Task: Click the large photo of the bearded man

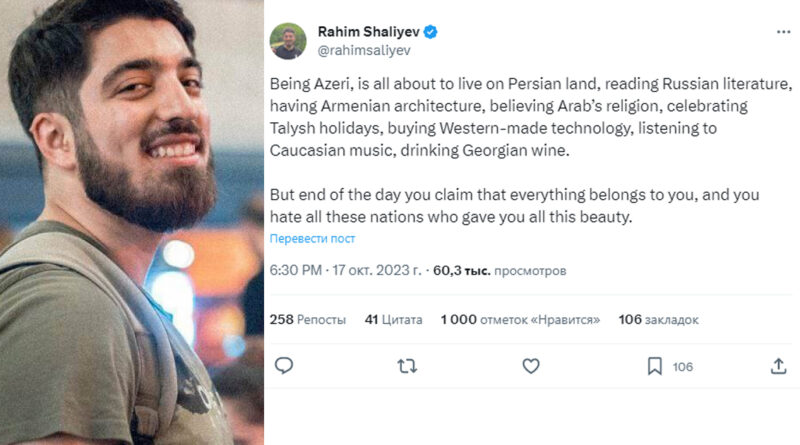Action: [130, 222]
